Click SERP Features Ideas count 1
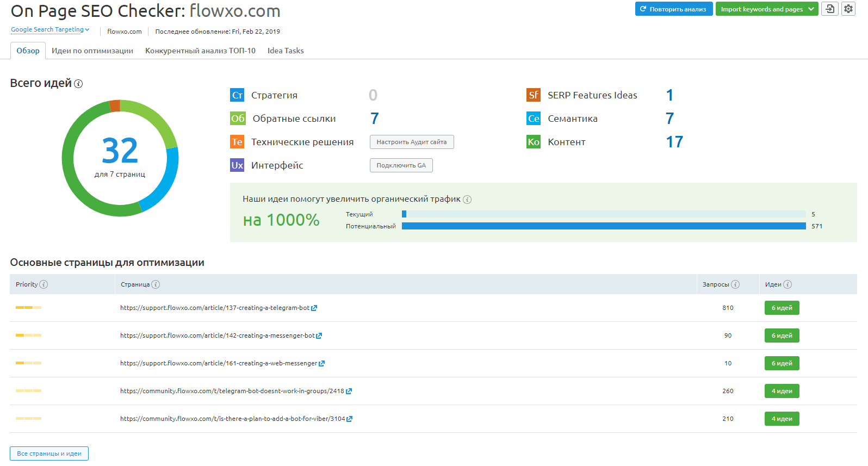Image resolution: width=868 pixels, height=466 pixels. tap(669, 95)
